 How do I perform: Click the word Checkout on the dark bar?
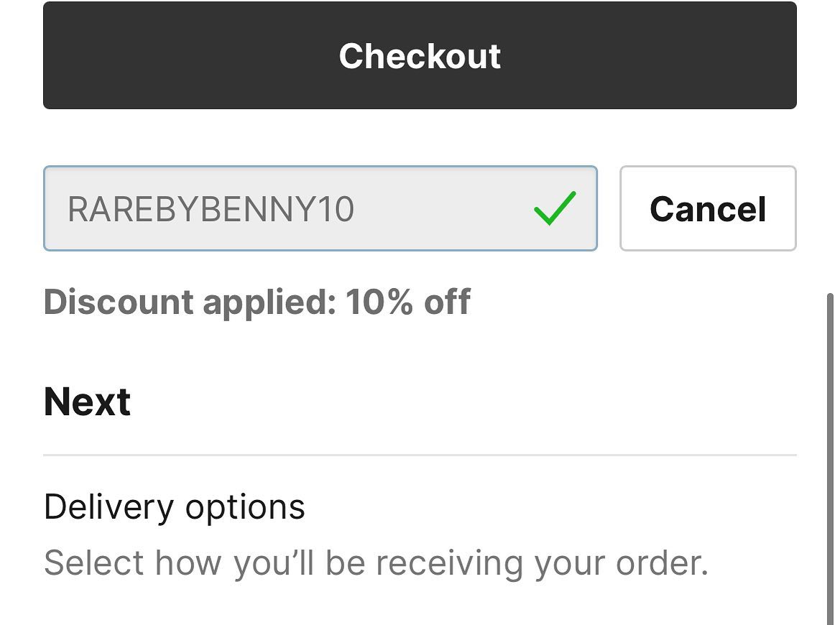tap(420, 56)
